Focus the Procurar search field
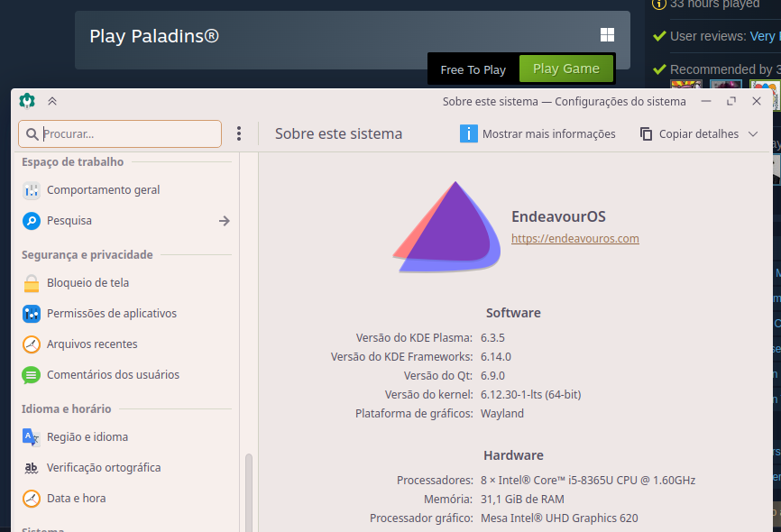 [x=120, y=134]
